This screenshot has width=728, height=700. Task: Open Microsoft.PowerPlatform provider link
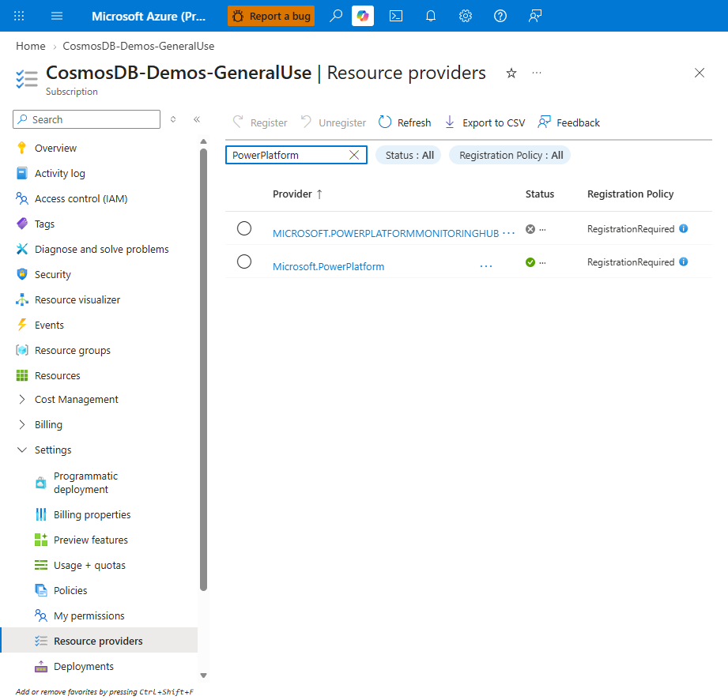coord(328,266)
